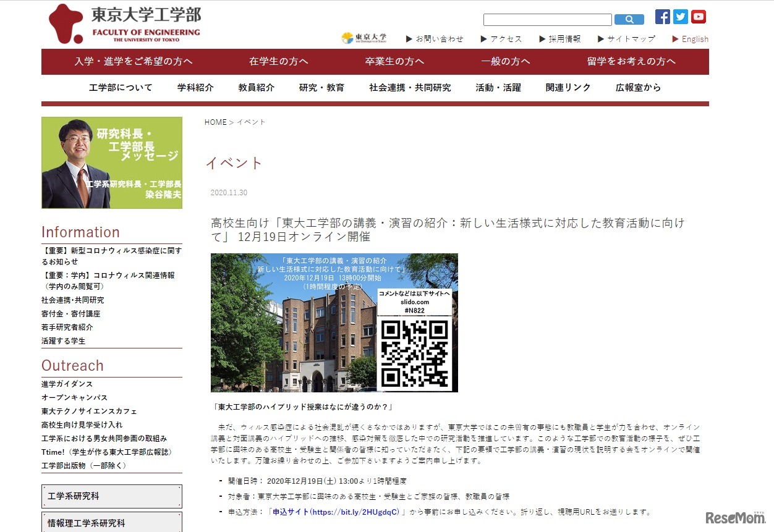Screen dimensions: 774x532
Task: Click the arrow icon next to English
Action: (674, 39)
